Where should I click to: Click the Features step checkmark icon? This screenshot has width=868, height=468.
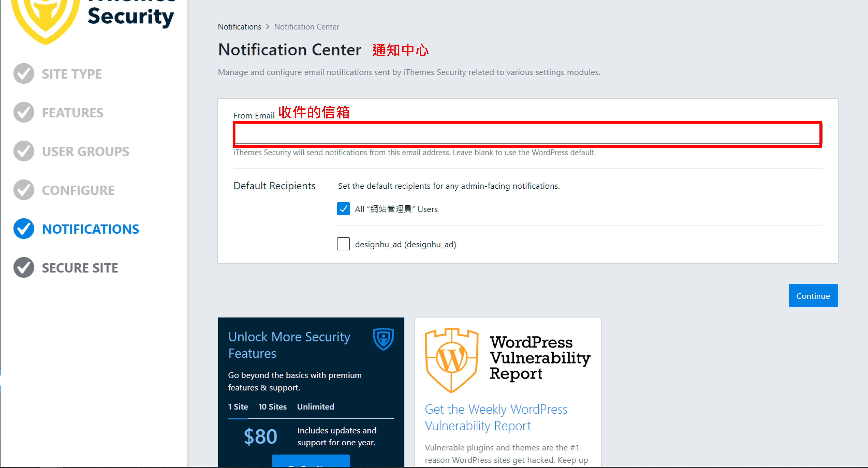click(x=24, y=113)
